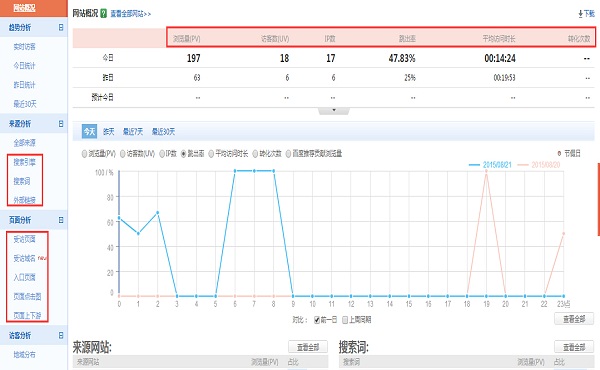
Task: Collapse the 页面分析 section via its icon
Action: (60, 220)
